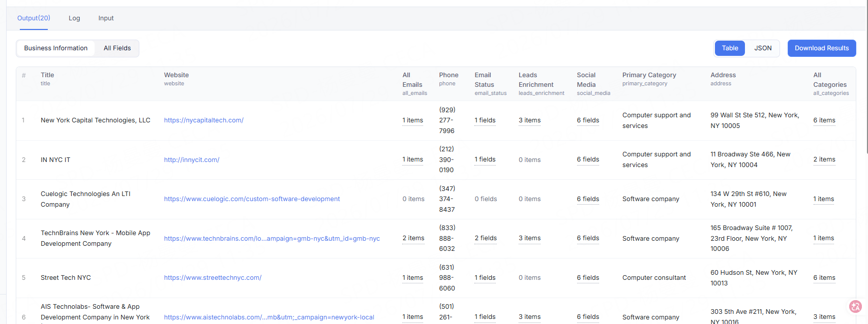Click phone number (833) 888-6032
The image size is (868, 324).
447,238
